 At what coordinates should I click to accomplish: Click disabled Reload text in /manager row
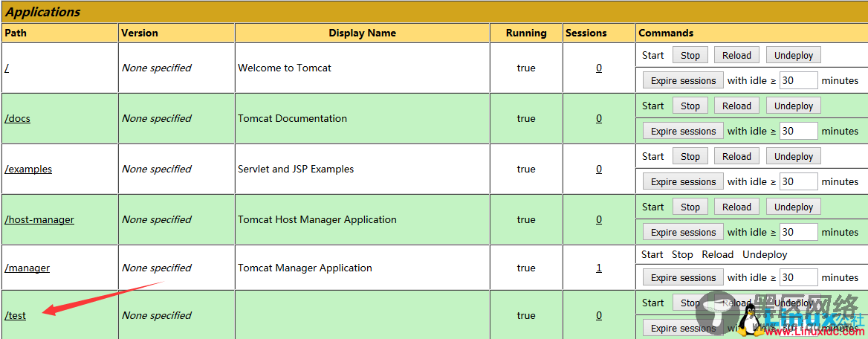click(x=717, y=255)
